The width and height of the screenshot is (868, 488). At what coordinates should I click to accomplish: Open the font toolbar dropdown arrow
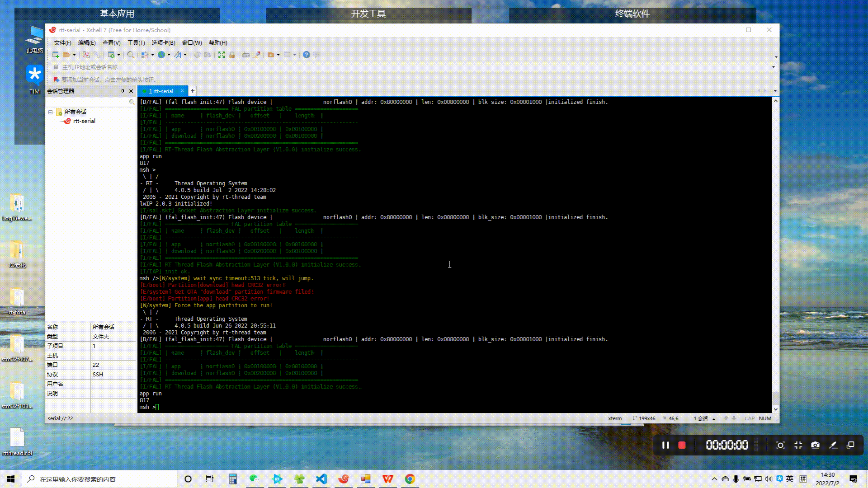185,55
